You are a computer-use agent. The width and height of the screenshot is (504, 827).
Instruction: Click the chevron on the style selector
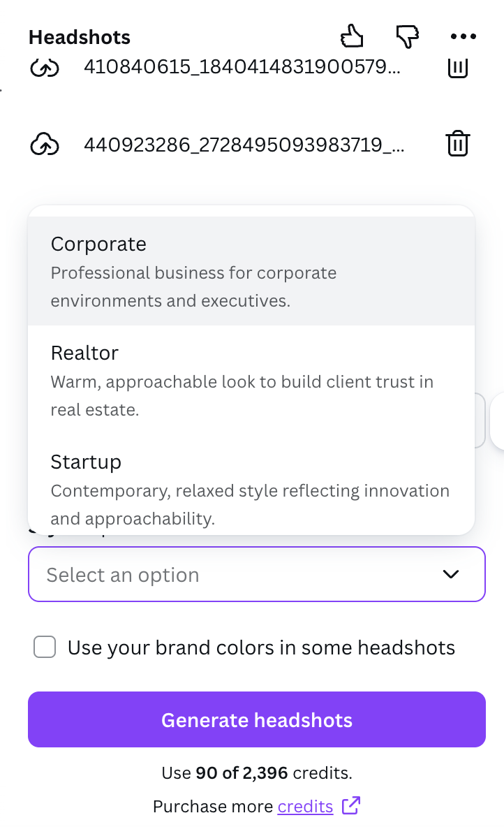coord(451,574)
